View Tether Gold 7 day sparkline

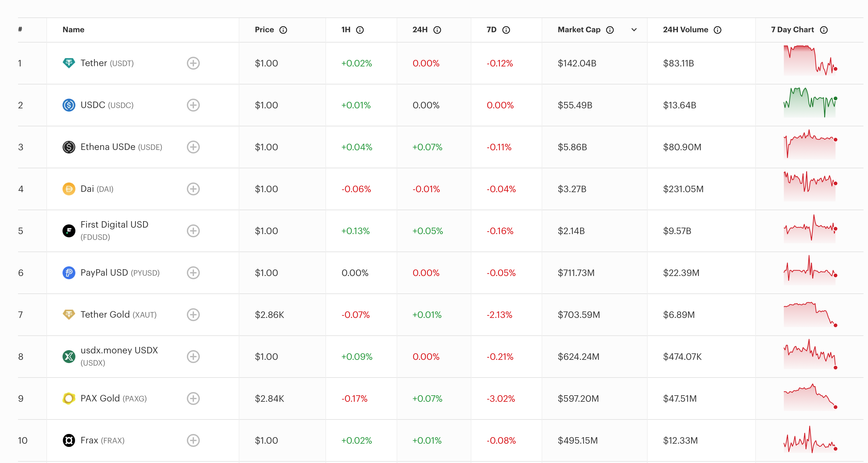[810, 314]
